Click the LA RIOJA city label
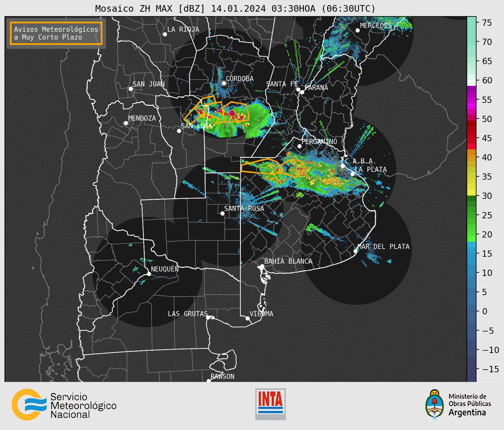 pos(183,29)
